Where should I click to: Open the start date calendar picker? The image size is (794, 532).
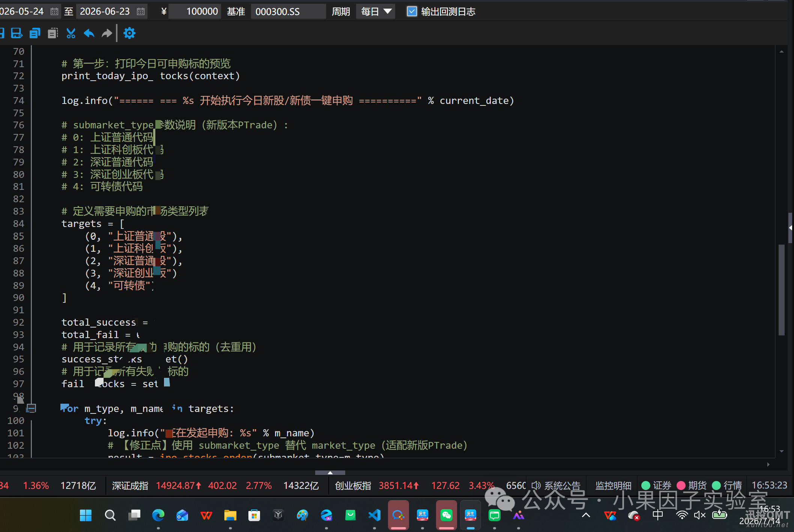coord(54,12)
